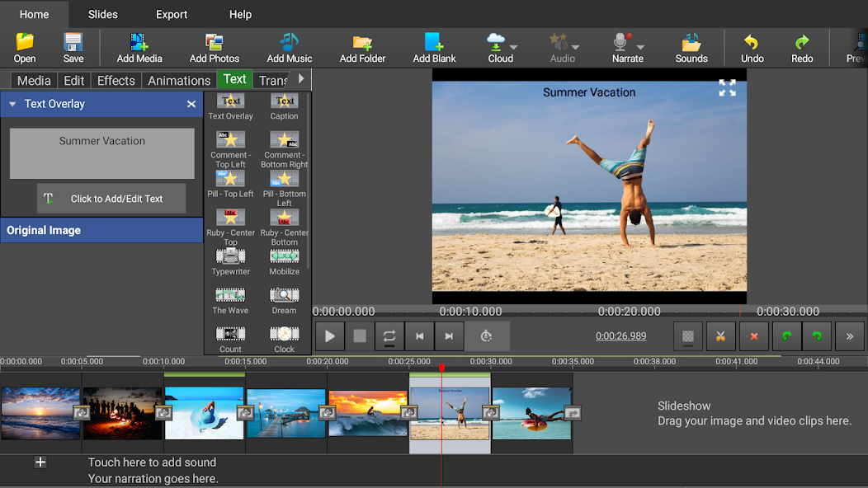Image resolution: width=868 pixels, height=488 pixels.
Task: Toggle the checkerboard transparency button
Action: tap(688, 336)
